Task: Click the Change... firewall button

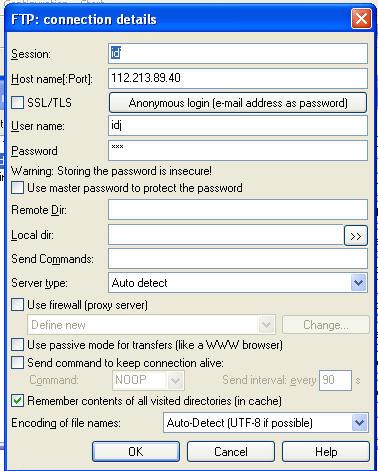Action: tap(326, 325)
